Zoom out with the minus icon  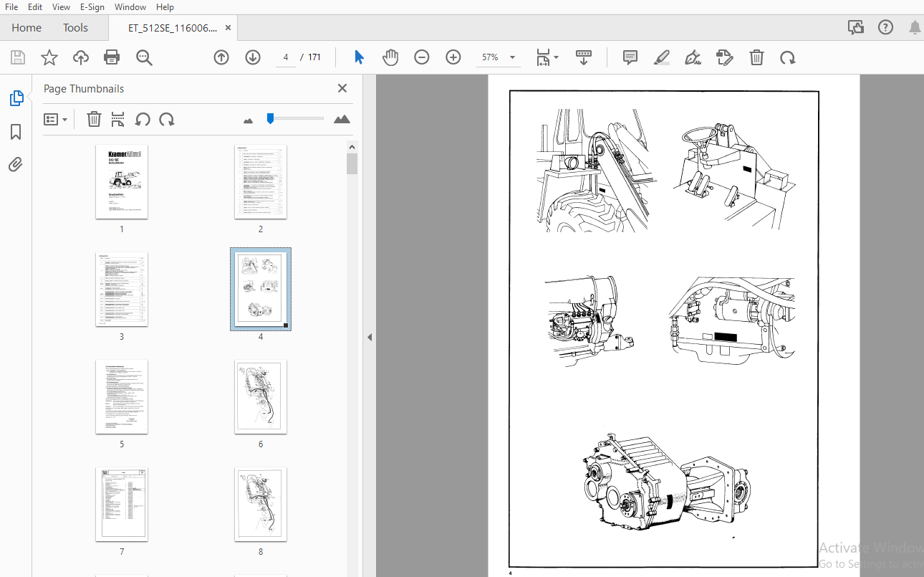click(422, 57)
